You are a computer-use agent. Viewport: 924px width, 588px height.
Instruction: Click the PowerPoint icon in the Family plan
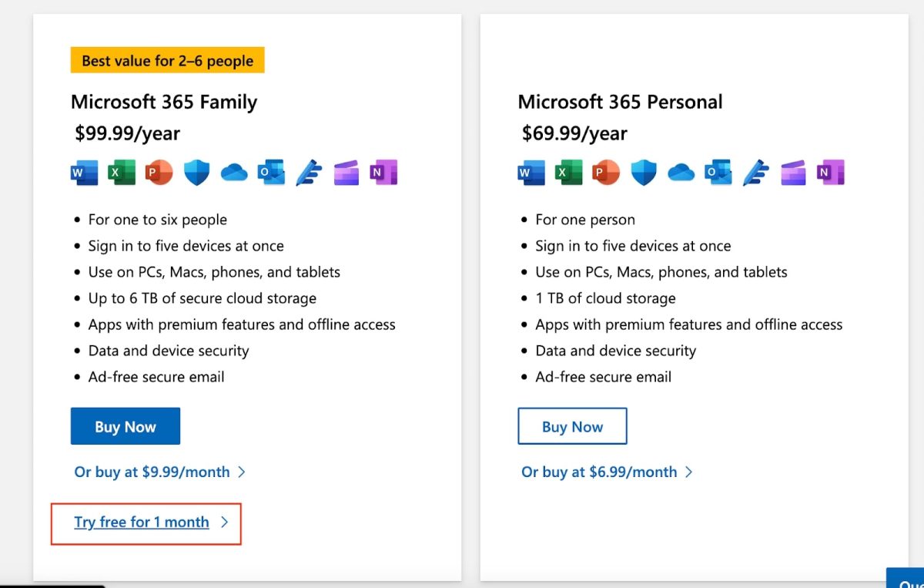point(159,173)
